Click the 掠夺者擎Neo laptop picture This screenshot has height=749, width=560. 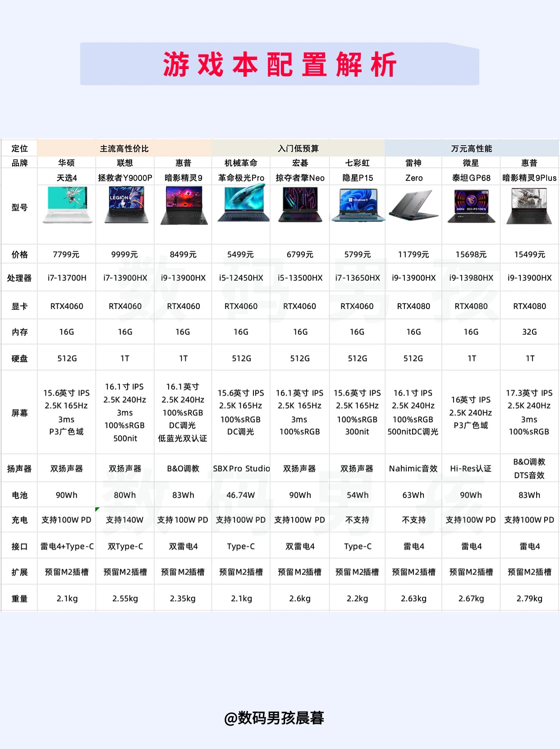[x=300, y=205]
